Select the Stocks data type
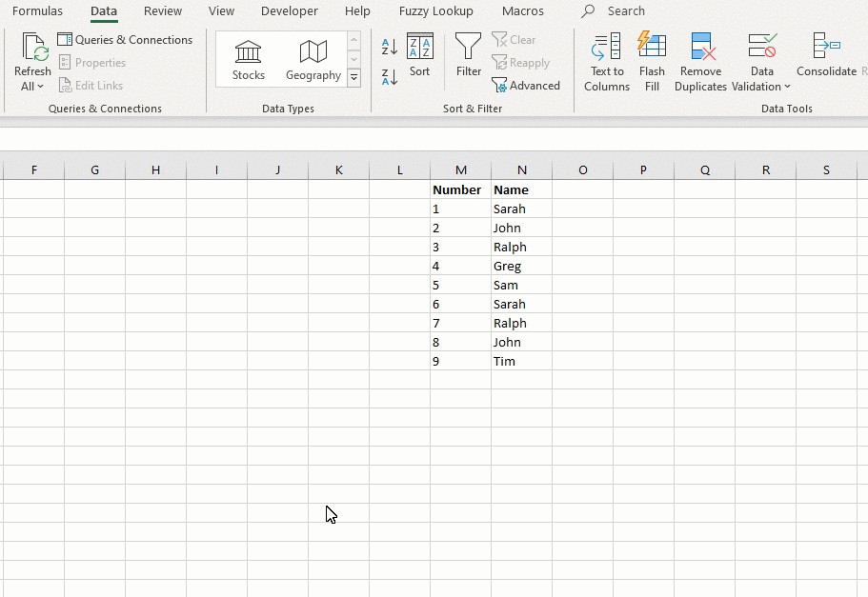Screen dimensions: 868x597 click(249, 60)
